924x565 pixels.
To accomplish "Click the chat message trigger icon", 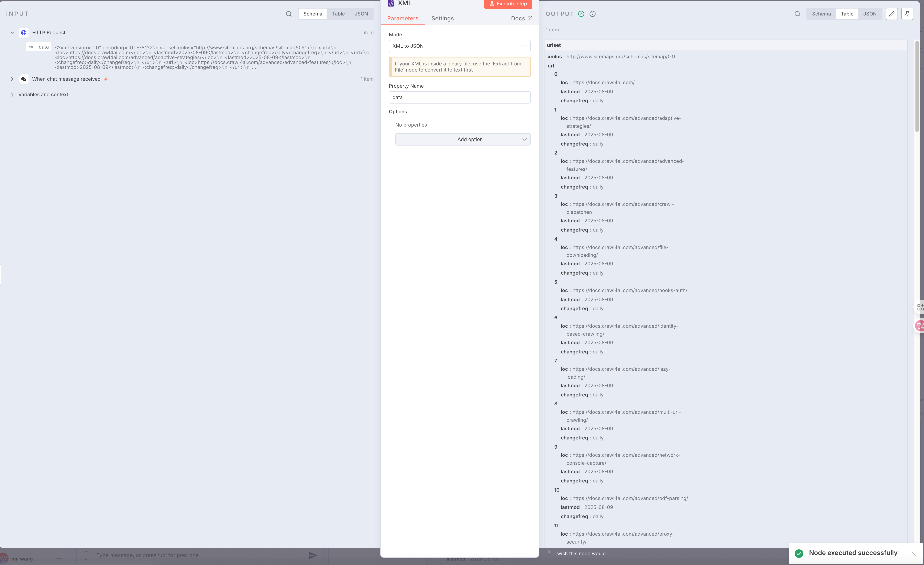I will (x=24, y=79).
